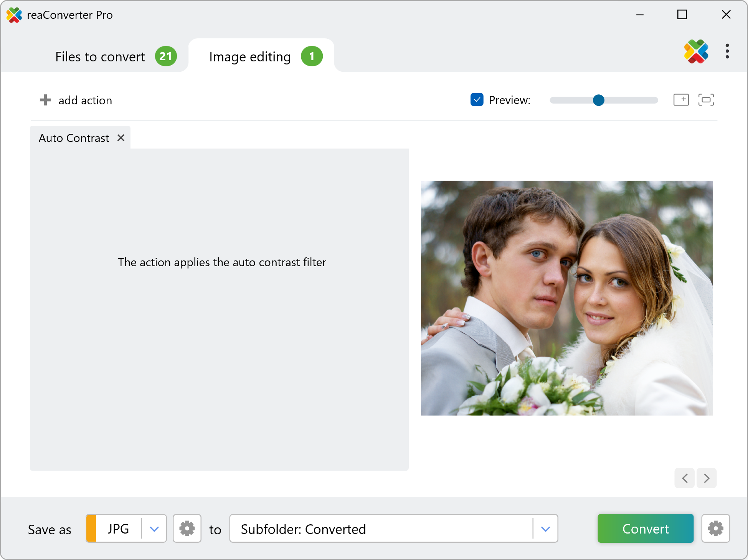Show previous preview image arrow

[x=685, y=478]
